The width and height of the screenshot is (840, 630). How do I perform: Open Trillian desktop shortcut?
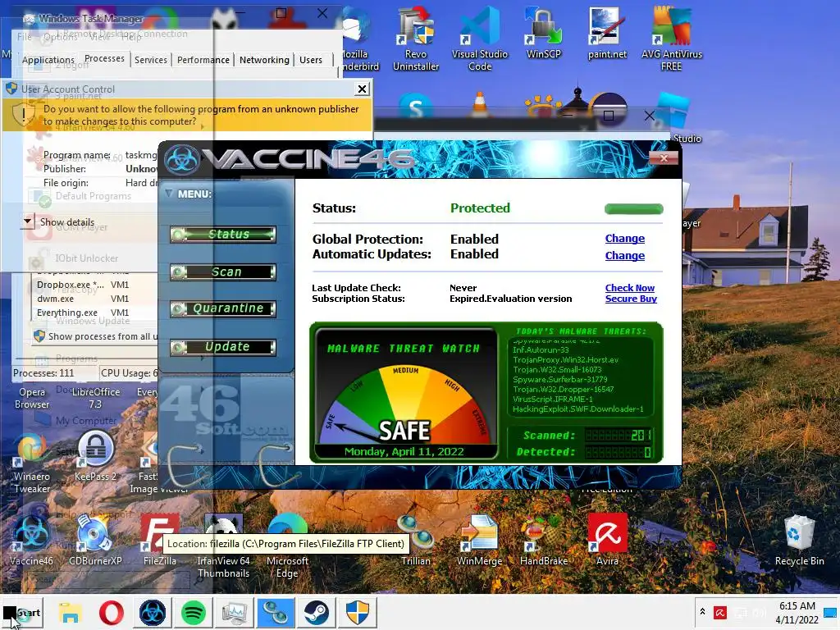(416, 538)
